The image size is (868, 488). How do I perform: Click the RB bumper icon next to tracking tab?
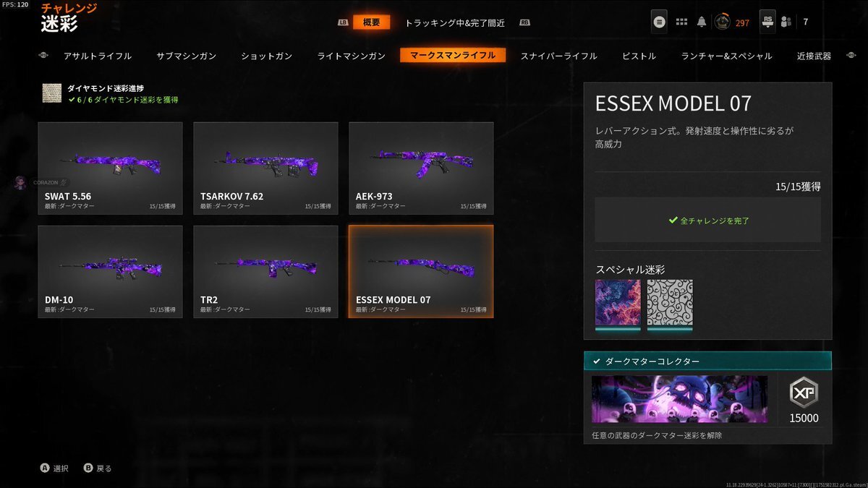click(x=524, y=22)
